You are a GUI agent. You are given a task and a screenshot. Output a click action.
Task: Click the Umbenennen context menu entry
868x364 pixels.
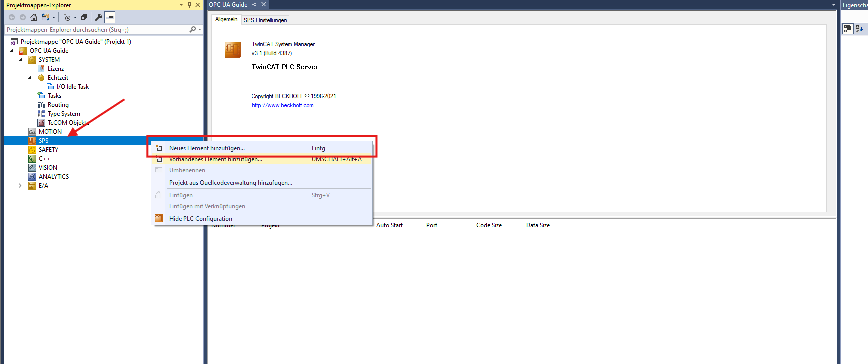pyautogui.click(x=262, y=170)
